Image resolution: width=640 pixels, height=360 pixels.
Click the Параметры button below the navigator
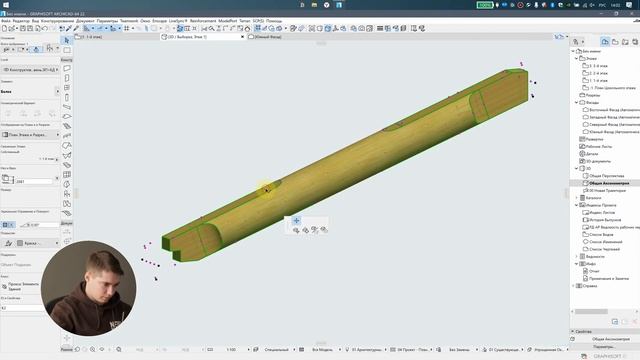603,347
